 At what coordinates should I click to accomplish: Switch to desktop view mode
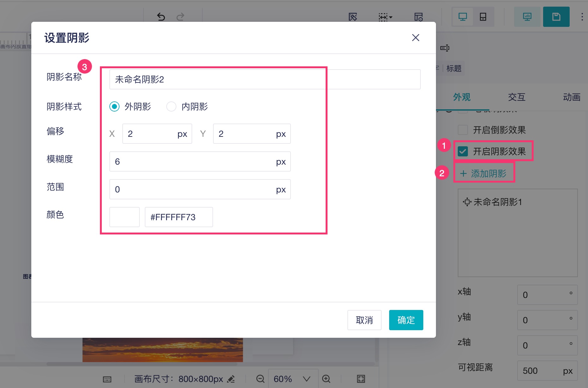pyautogui.click(x=463, y=17)
